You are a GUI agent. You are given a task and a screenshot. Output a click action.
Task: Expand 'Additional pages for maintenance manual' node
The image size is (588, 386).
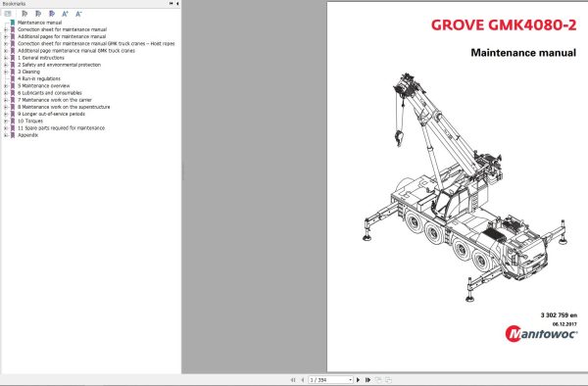6,36
